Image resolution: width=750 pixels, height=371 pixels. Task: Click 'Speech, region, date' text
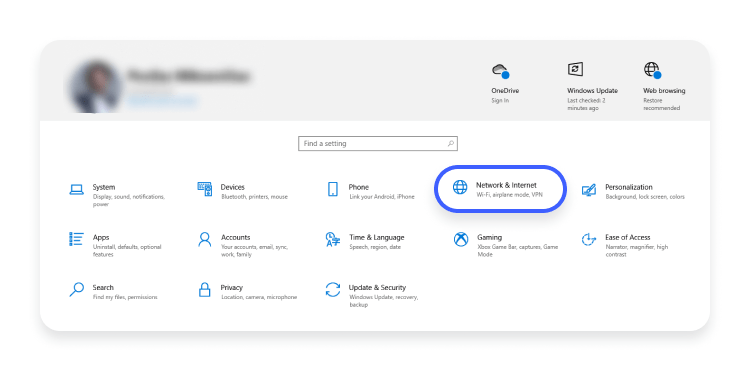pos(375,247)
